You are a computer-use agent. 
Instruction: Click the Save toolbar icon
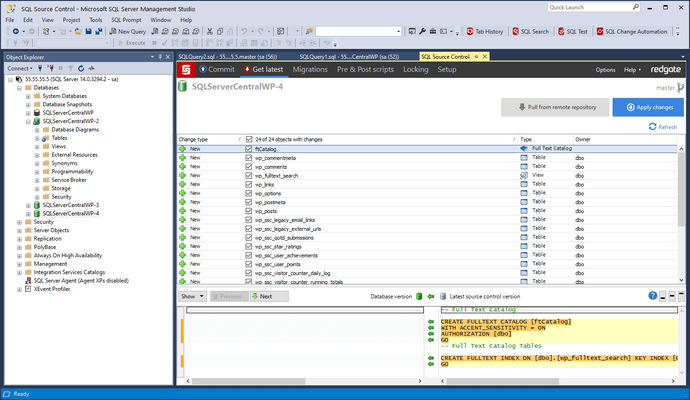click(x=88, y=31)
